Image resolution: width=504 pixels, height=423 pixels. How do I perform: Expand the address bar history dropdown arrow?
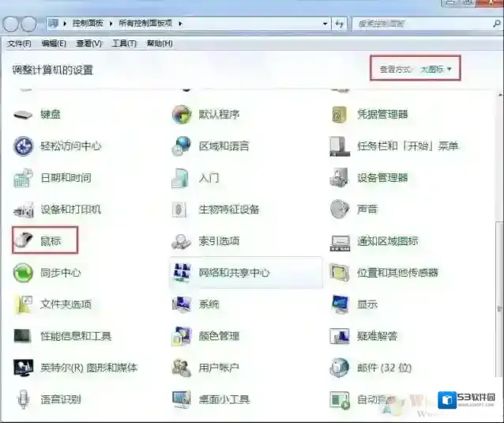325,24
